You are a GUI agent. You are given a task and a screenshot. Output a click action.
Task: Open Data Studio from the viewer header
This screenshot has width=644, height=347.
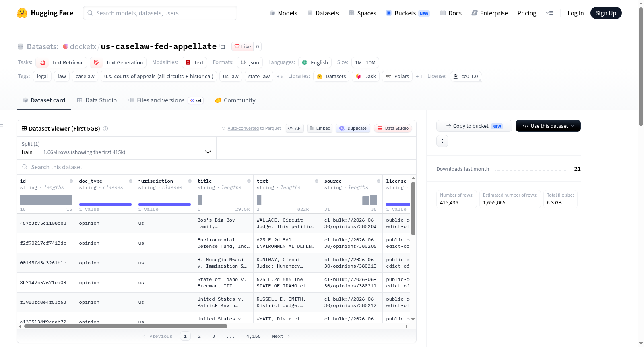[x=393, y=128]
